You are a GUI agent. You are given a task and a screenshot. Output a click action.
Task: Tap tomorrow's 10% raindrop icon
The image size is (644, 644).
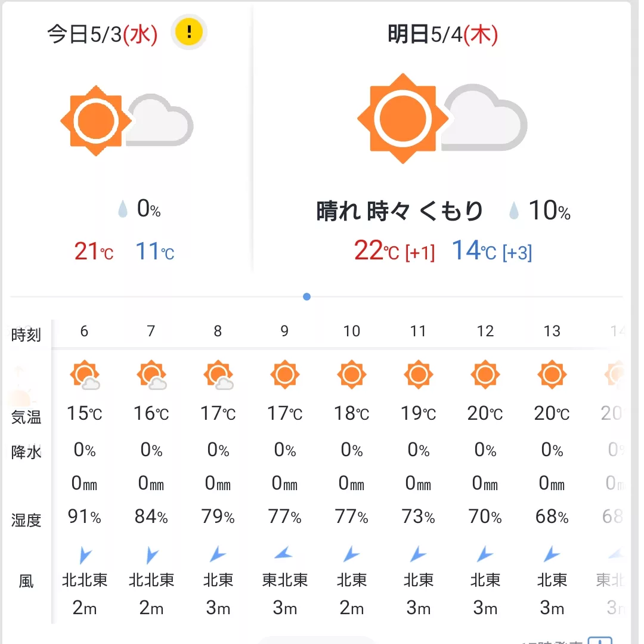(513, 212)
